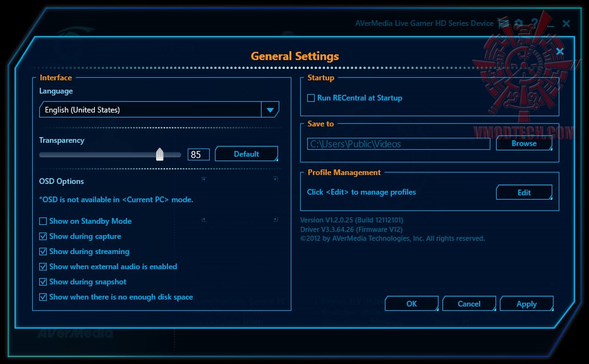
Task: Close the RECentral main window
Action: tap(566, 23)
